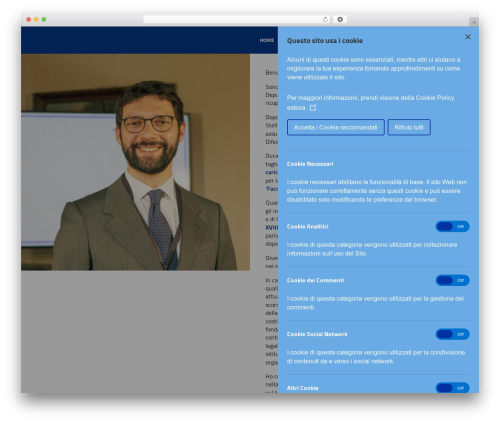Open the HOME menu item
Image resolution: width=500 pixels, height=423 pixels.
[x=267, y=40]
